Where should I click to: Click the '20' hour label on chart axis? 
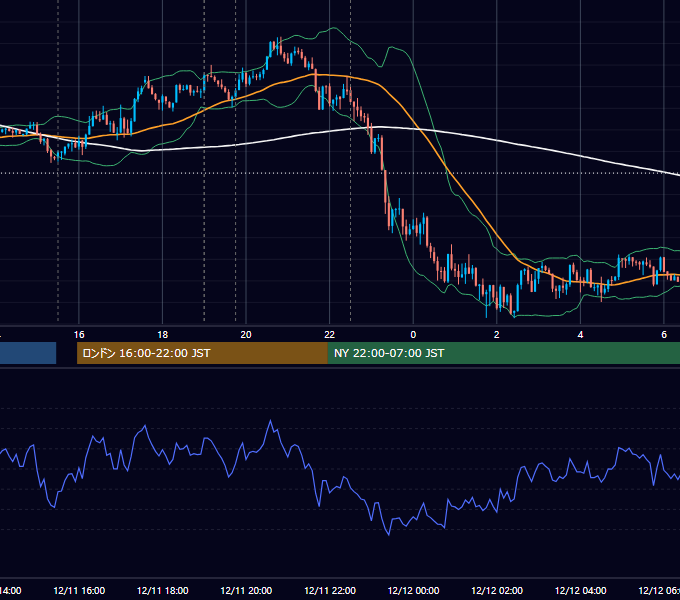click(x=246, y=335)
